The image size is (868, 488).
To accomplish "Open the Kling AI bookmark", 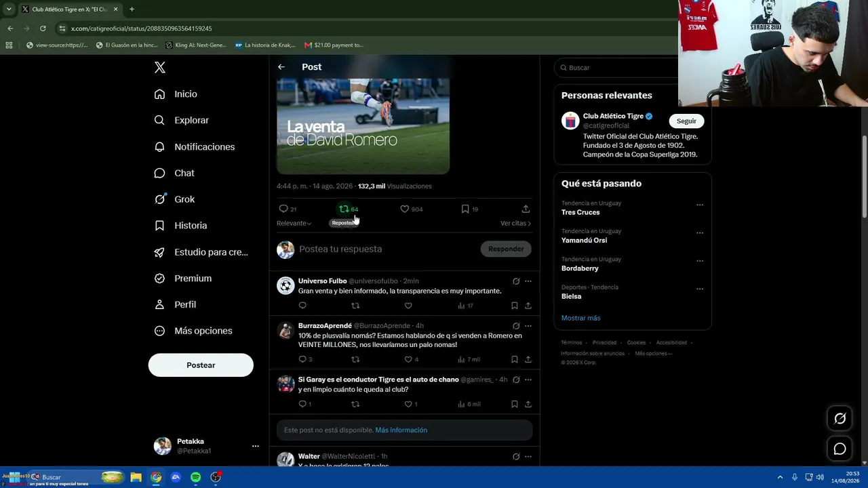I will 195,45.
